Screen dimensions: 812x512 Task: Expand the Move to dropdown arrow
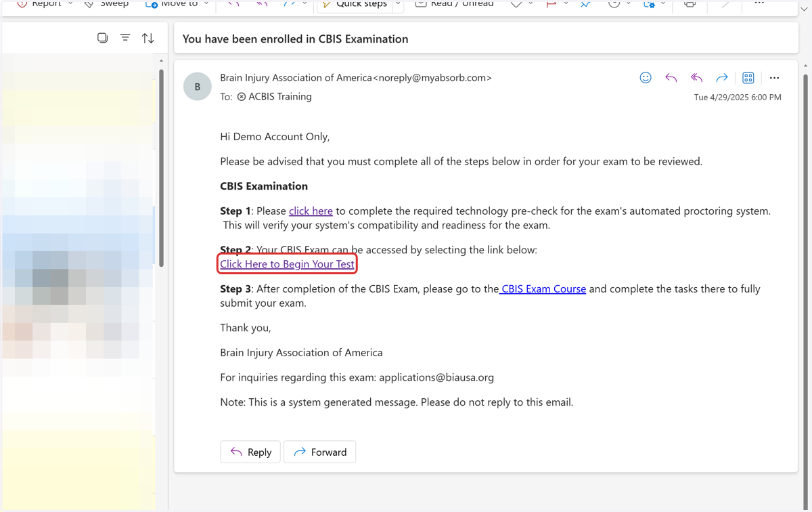click(x=206, y=4)
